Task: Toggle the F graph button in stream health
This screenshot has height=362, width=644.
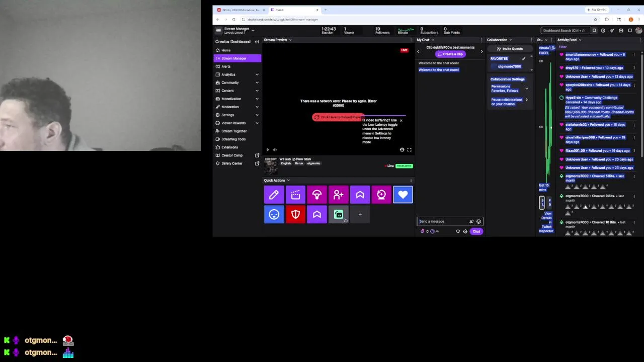Action: tap(549, 202)
